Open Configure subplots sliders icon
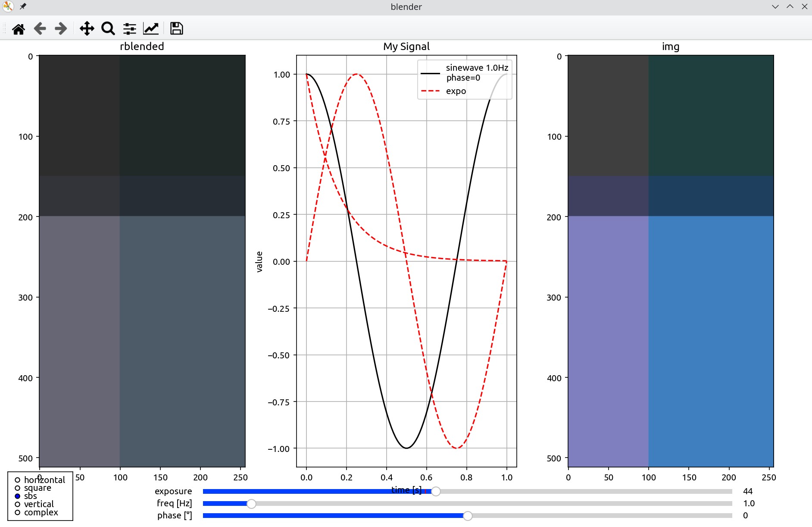The image size is (812, 527). point(129,29)
